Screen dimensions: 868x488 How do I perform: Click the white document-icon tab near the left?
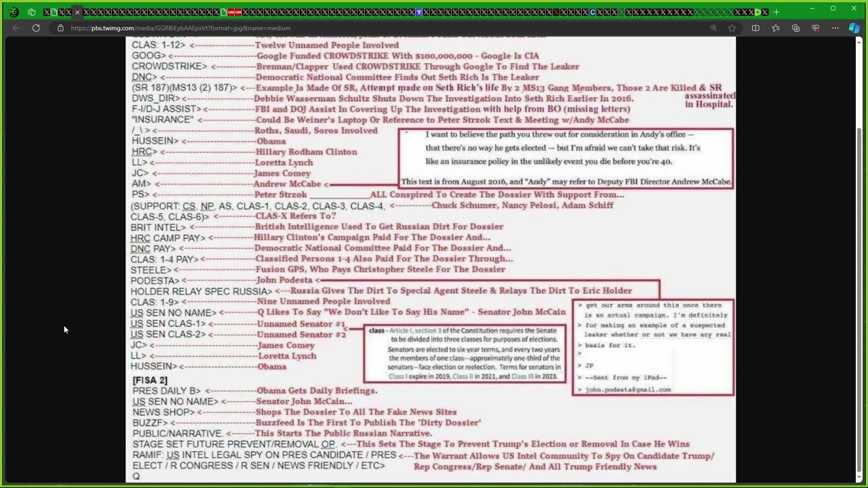click(54, 12)
